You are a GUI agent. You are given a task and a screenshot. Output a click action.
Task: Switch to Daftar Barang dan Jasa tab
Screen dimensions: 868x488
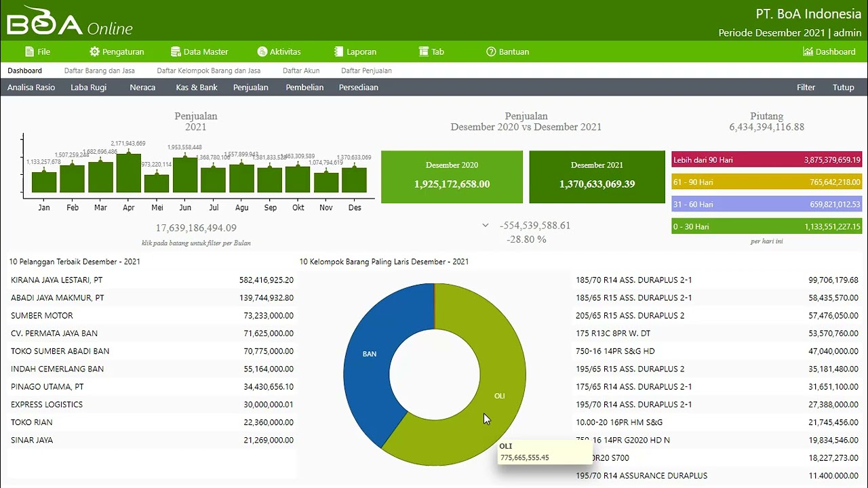(x=99, y=70)
